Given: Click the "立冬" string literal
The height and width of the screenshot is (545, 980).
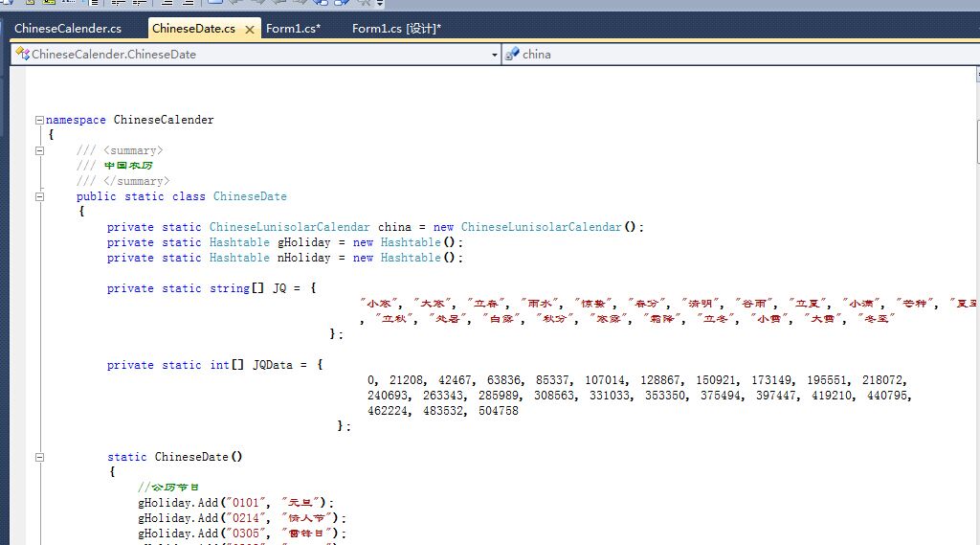Looking at the screenshot, I should click(716, 319).
